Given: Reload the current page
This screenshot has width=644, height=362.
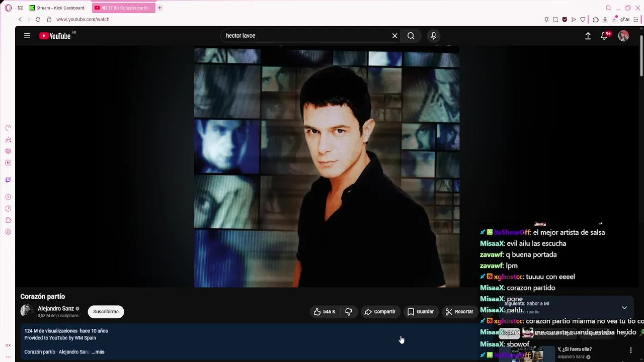Looking at the screenshot, I should (x=38, y=19).
